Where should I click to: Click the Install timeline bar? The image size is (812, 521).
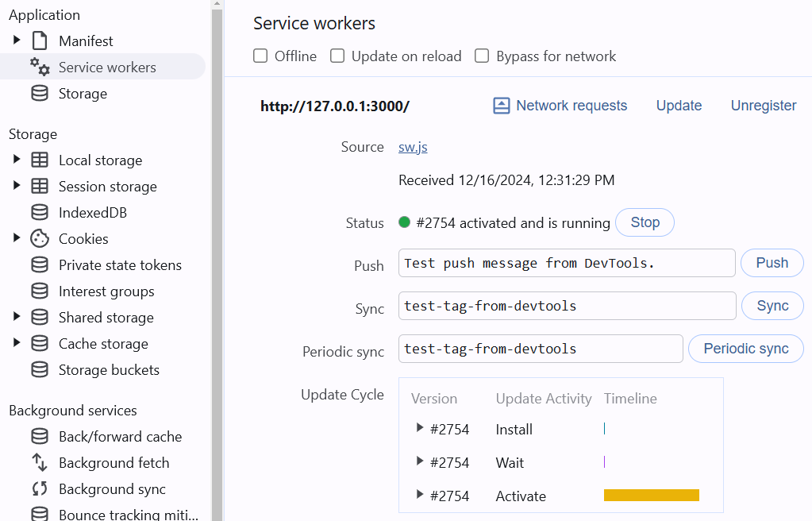pos(604,429)
